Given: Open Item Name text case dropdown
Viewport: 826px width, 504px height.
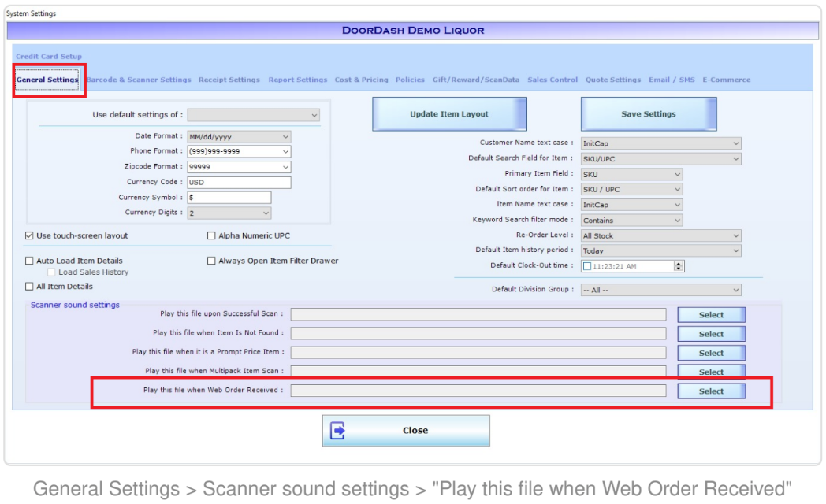Looking at the screenshot, I should coord(631,205).
